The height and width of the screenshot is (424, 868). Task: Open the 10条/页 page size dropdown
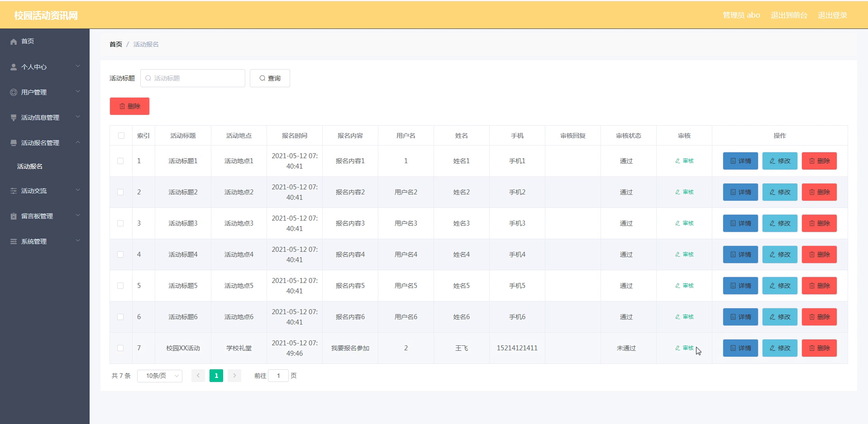[x=160, y=376]
